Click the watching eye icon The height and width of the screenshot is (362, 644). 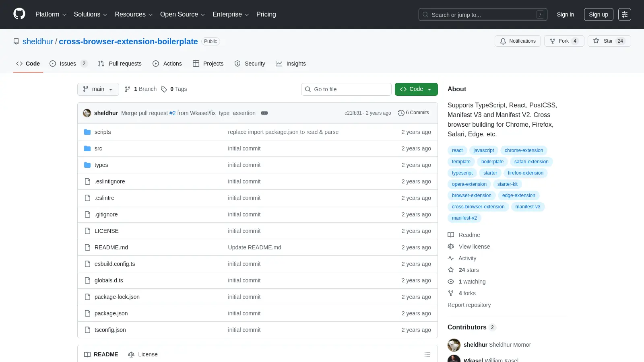[451, 282]
